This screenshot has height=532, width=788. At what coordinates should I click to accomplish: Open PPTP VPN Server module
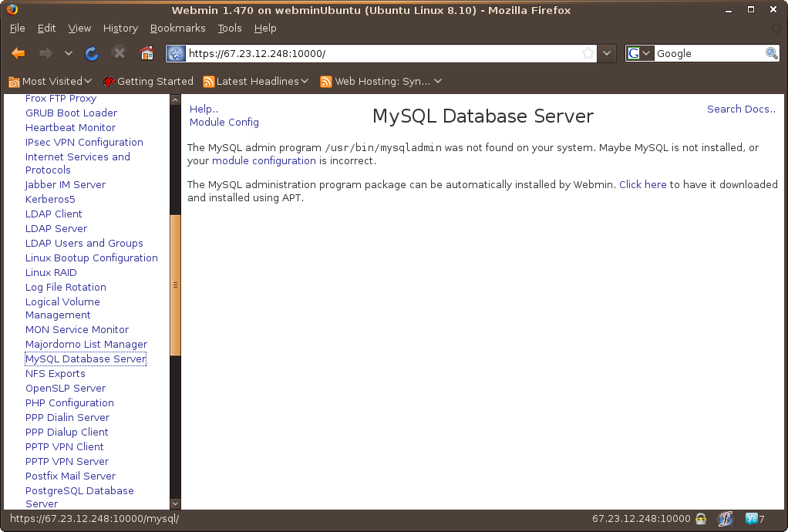coord(67,460)
